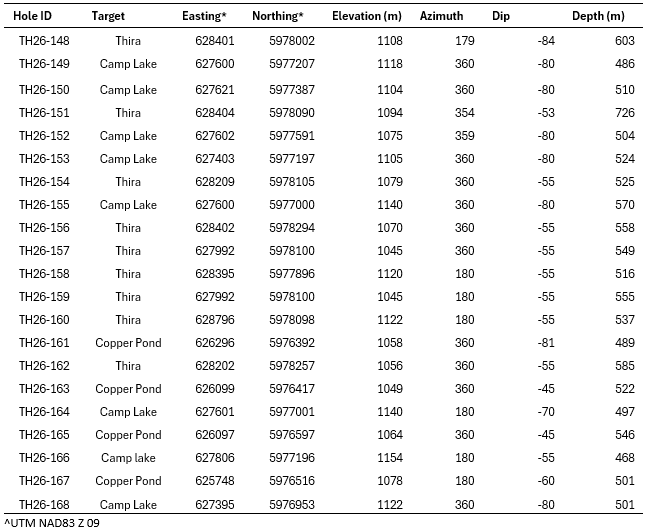Screen dimensions: 652x532
Task: Click the Copper Pond target for TH26-161
Action: 128,343
